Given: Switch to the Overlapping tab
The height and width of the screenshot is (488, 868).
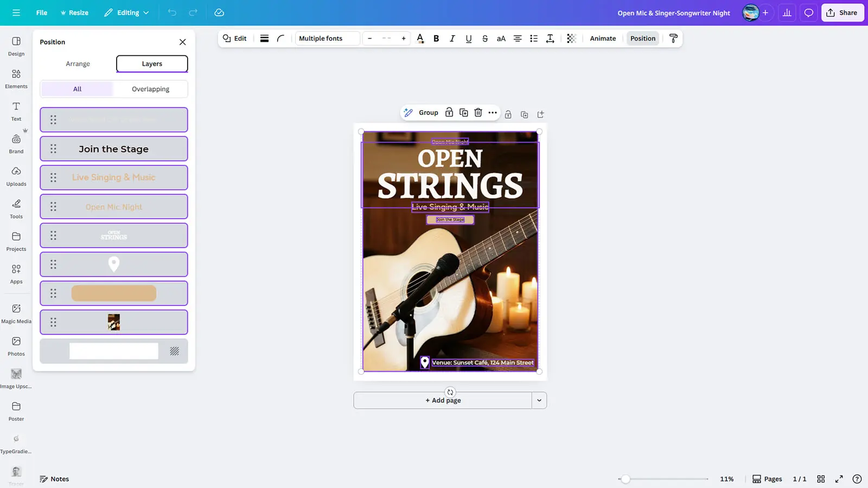Looking at the screenshot, I should click(150, 89).
